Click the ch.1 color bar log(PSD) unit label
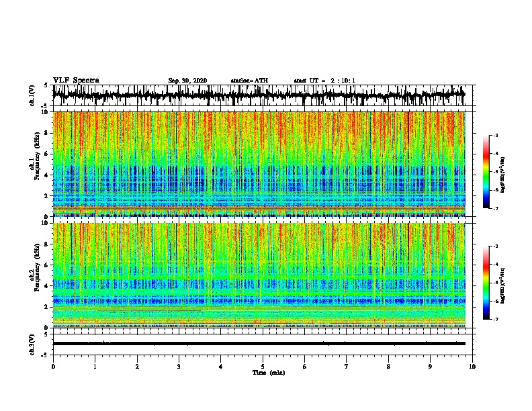 (x=502, y=175)
